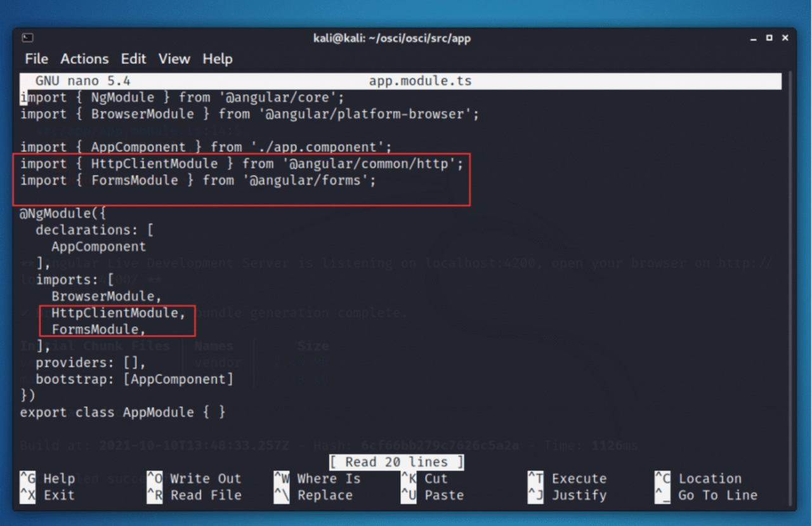Viewport: 812px width, 526px height.
Task: Click the ^T Execute shortcut
Action: coord(567,478)
